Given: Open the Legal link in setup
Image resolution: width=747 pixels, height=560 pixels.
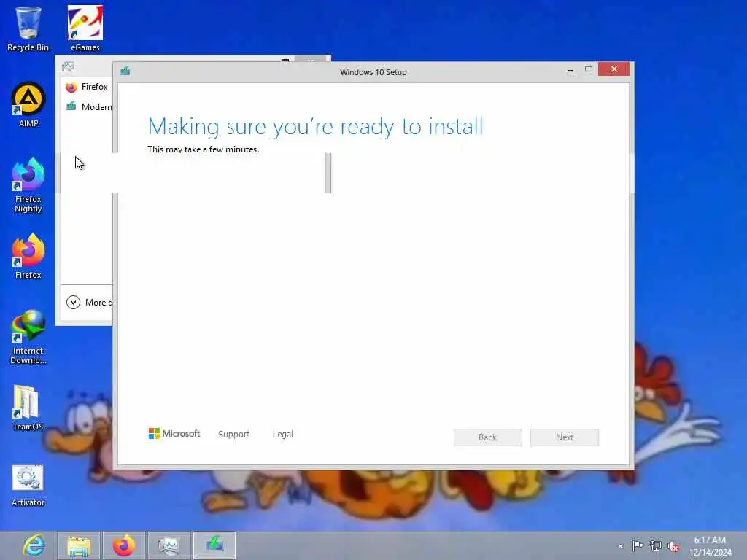Looking at the screenshot, I should [x=282, y=434].
